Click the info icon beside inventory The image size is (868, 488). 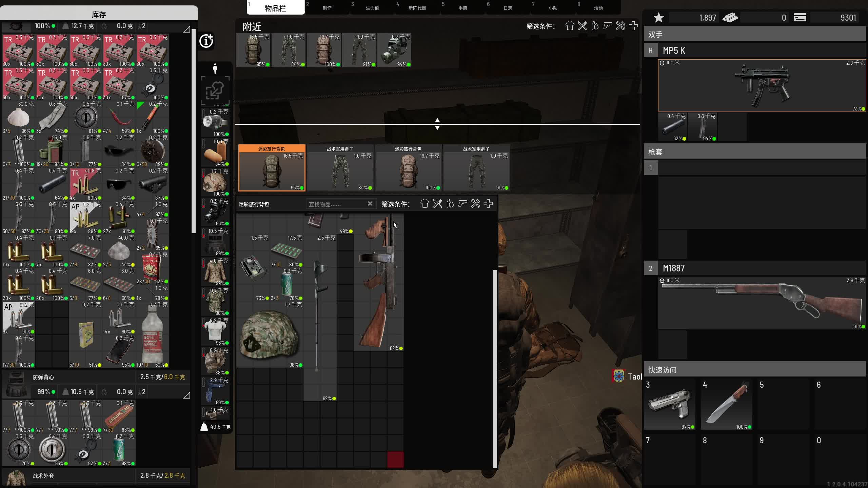[x=206, y=41]
